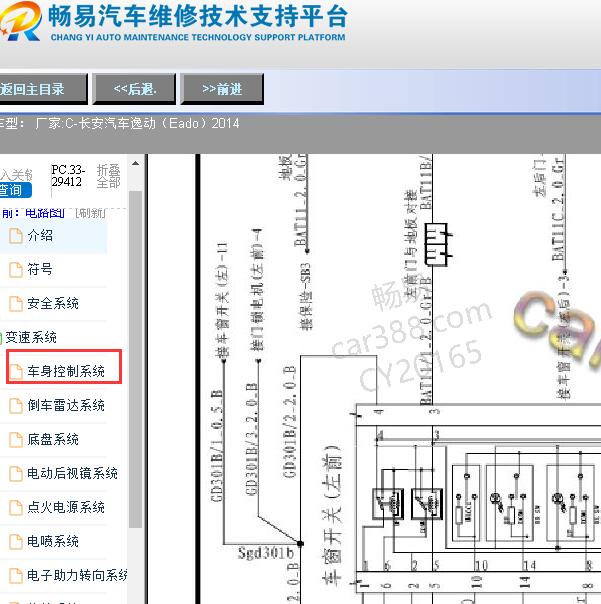Viewport: 601px width, 604px height.
Task: Click the 电路图 link
Action: 45,213
